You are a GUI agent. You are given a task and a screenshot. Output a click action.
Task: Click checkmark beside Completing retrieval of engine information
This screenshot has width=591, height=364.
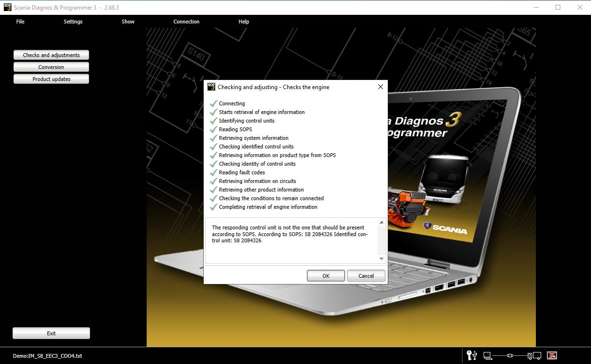click(214, 207)
